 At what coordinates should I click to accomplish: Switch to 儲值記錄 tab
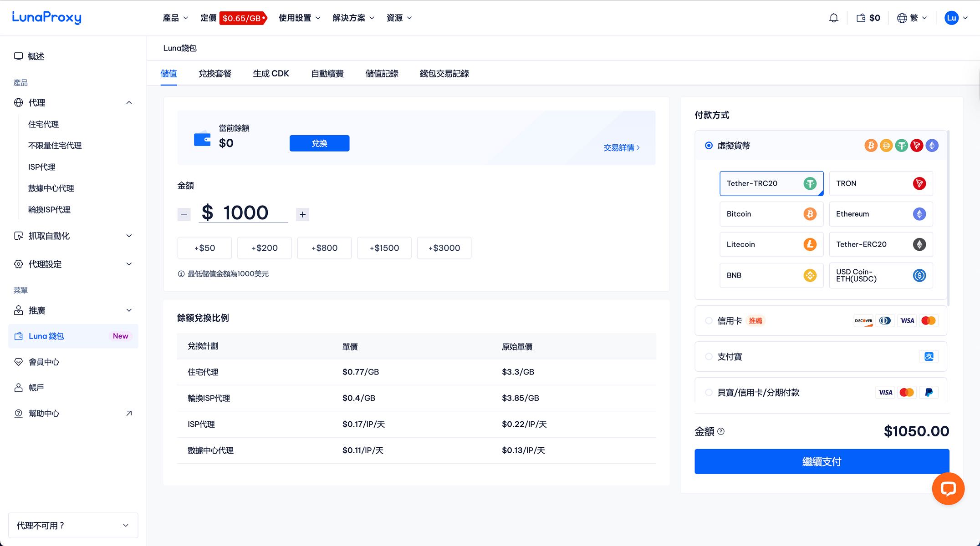[382, 73]
